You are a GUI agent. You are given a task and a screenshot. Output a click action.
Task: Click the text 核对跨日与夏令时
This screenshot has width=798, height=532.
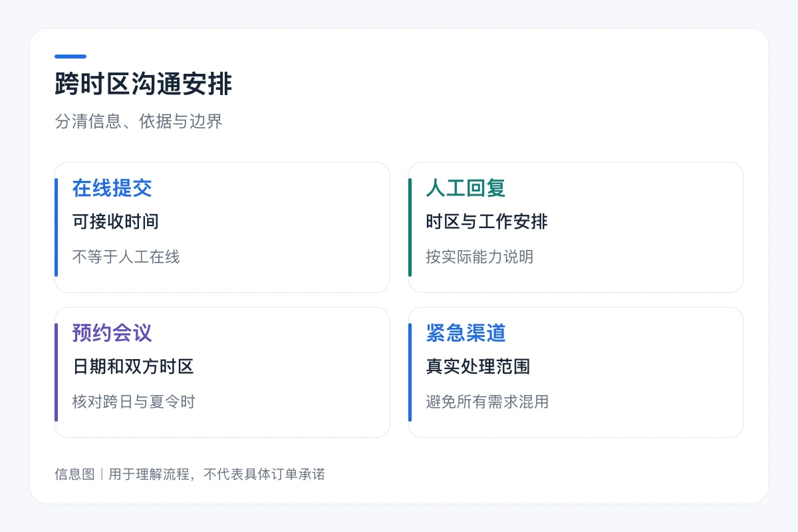point(134,402)
